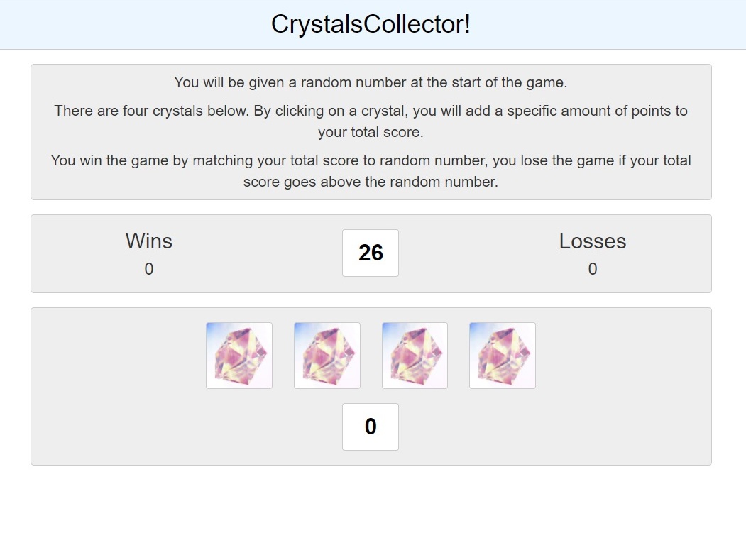Click the 'There are four crystals below' instruction text
The width and height of the screenshot is (746, 560).
click(x=371, y=121)
